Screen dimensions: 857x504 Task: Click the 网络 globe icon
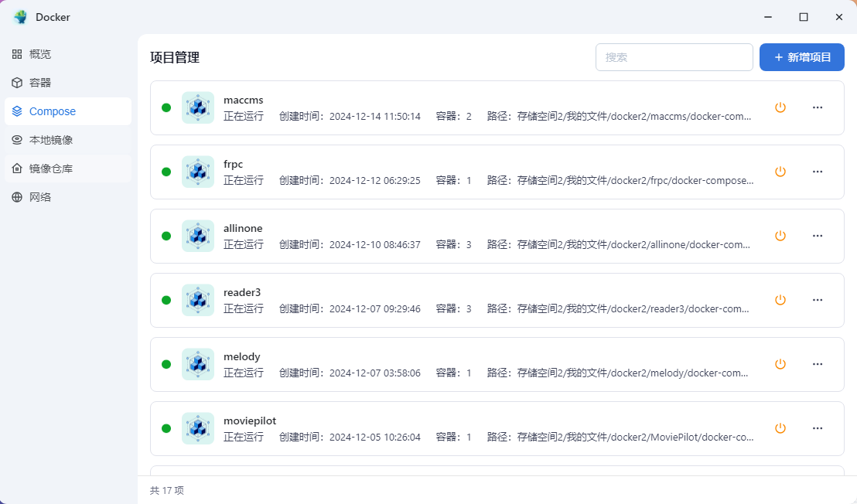point(17,197)
